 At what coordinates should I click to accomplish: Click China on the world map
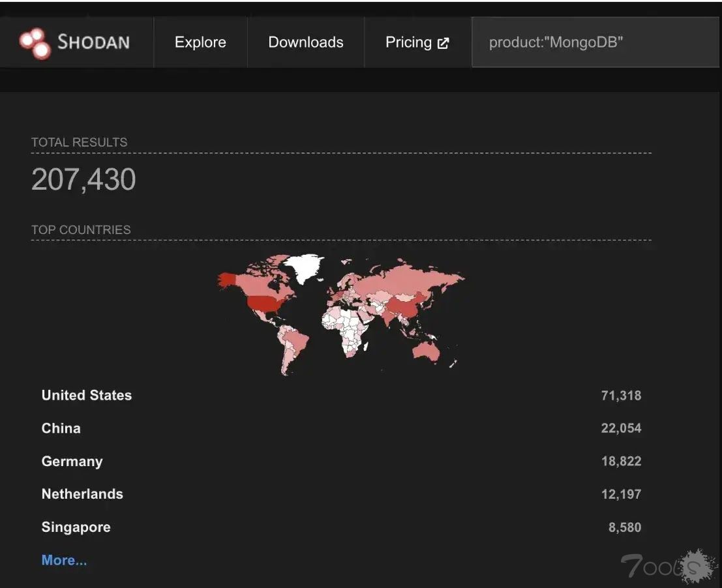pos(401,305)
